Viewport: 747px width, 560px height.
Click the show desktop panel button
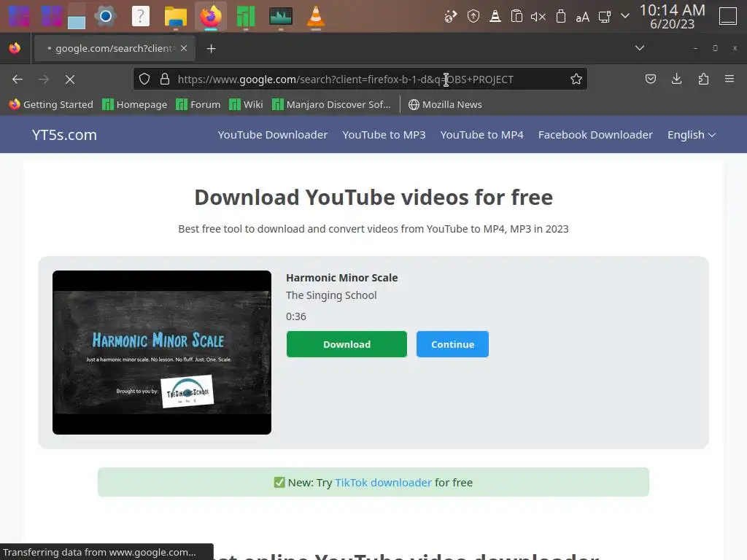[728, 16]
